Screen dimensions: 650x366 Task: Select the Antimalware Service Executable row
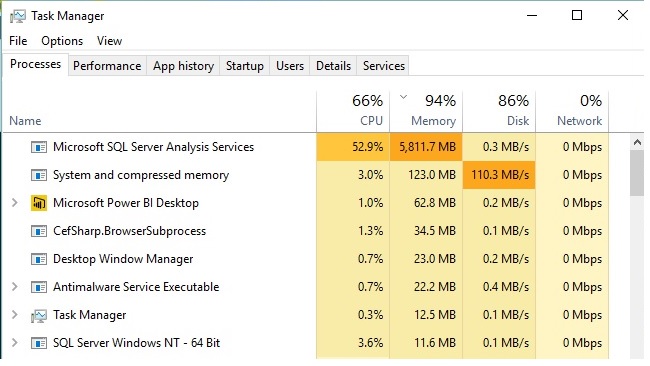point(306,287)
